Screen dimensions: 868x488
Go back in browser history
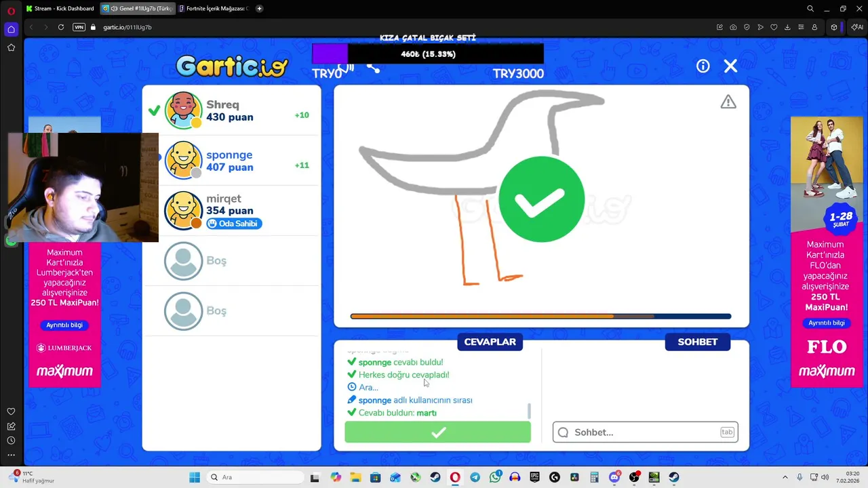(x=31, y=27)
